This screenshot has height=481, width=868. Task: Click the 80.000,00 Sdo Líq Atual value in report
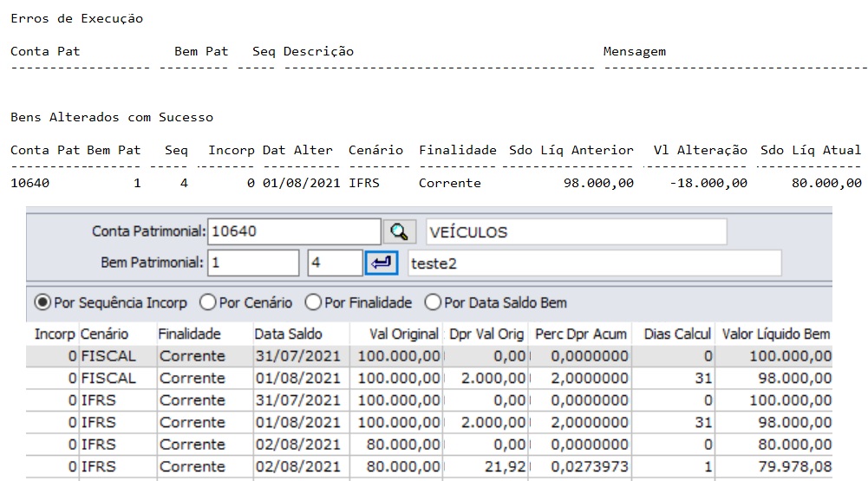[x=826, y=183]
